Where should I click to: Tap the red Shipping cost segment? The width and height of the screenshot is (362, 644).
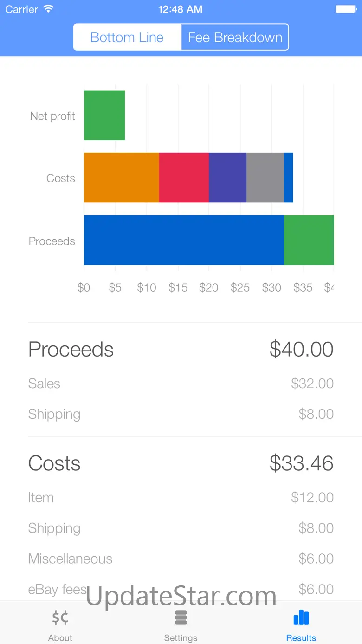pyautogui.click(x=184, y=177)
